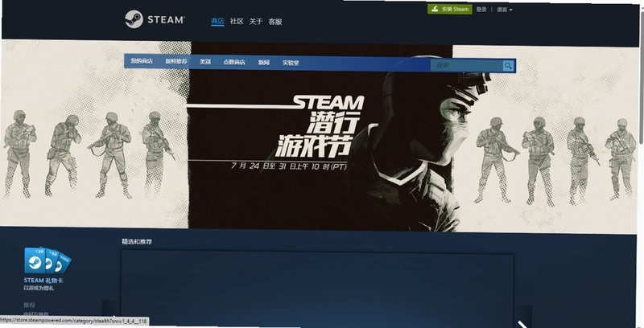Open the 类别 categories menu

point(205,62)
